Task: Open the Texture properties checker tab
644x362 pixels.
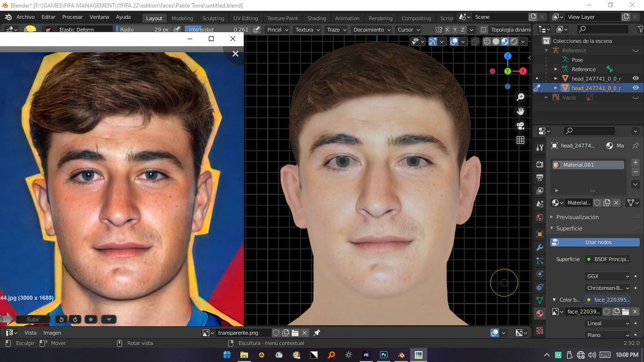Action: (539, 331)
